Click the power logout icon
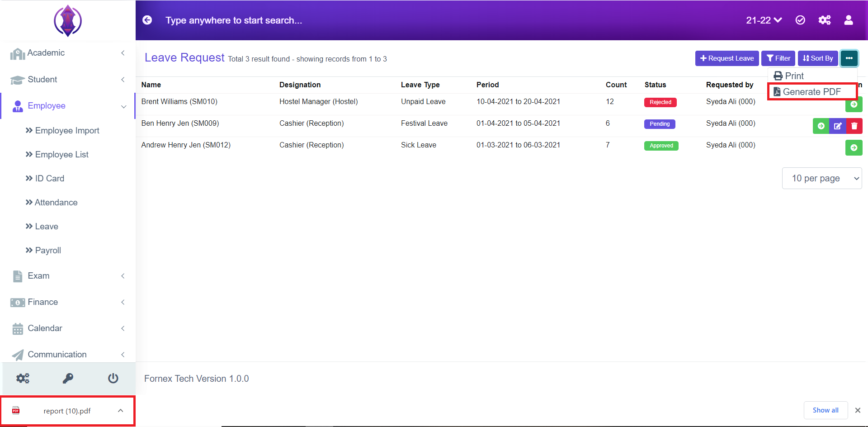The height and width of the screenshot is (427, 868). 113,378
